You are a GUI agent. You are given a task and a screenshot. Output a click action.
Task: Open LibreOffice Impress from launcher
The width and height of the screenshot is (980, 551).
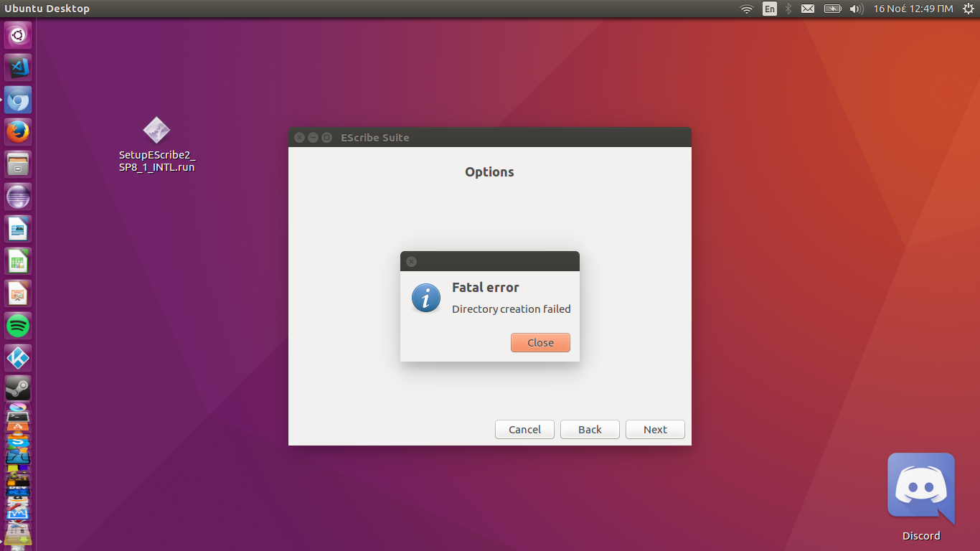18,293
